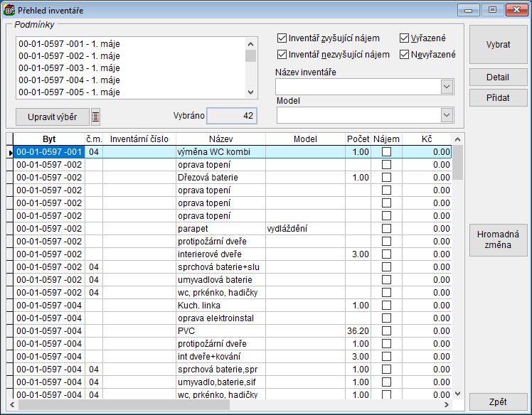Check Nájem box for výměna WC kombi row
This screenshot has height=415, width=532.
[386, 152]
